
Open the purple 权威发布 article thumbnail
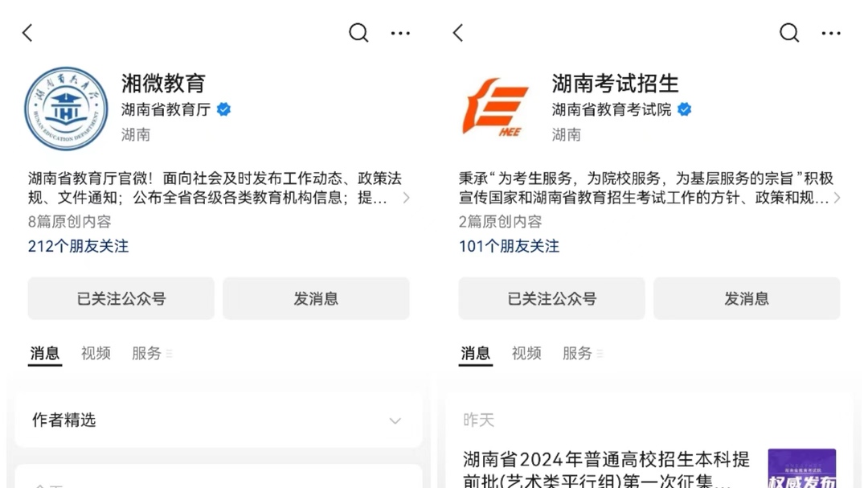[x=801, y=469]
